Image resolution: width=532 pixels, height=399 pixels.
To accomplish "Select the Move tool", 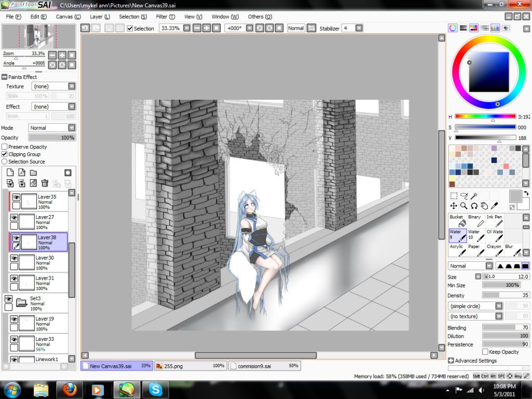I will (x=454, y=206).
